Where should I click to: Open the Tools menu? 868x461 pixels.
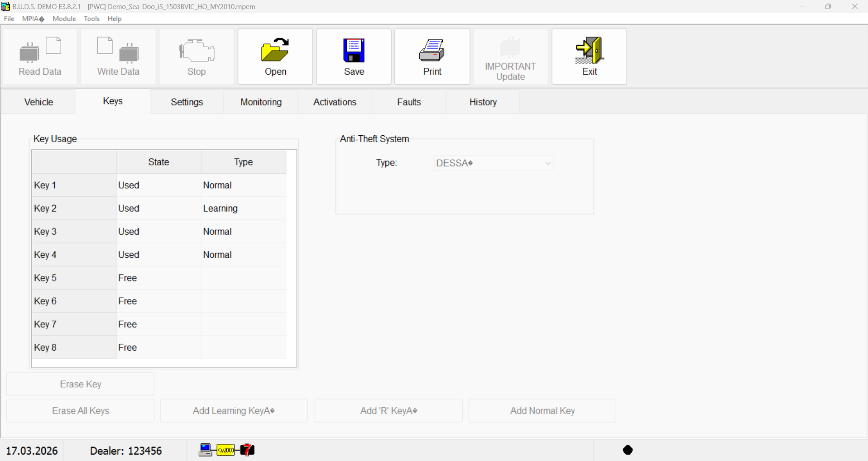pos(91,19)
